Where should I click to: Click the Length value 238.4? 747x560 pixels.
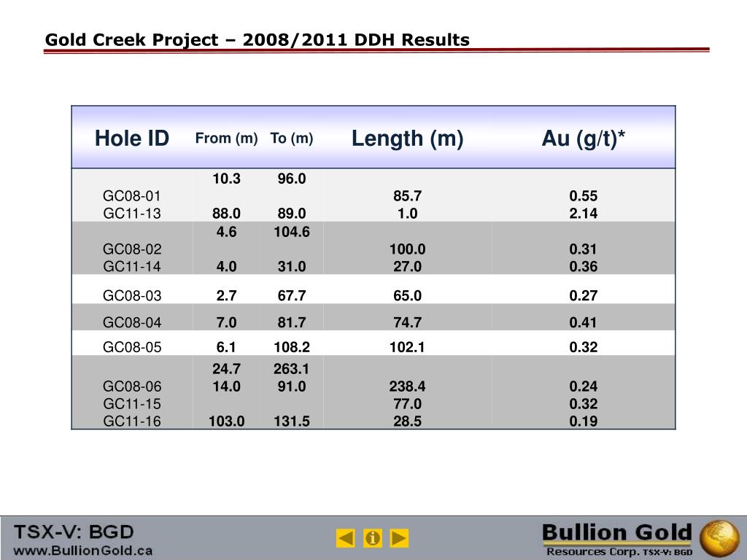point(407,386)
